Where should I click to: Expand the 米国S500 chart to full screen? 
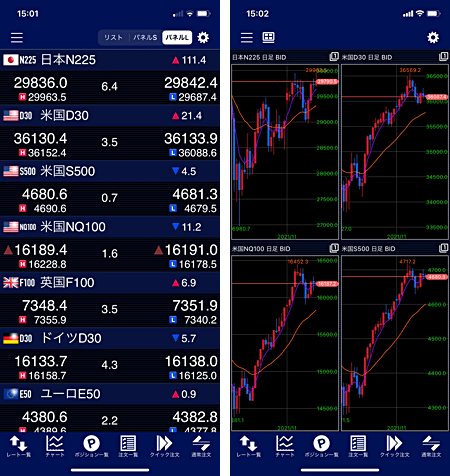coord(443,248)
